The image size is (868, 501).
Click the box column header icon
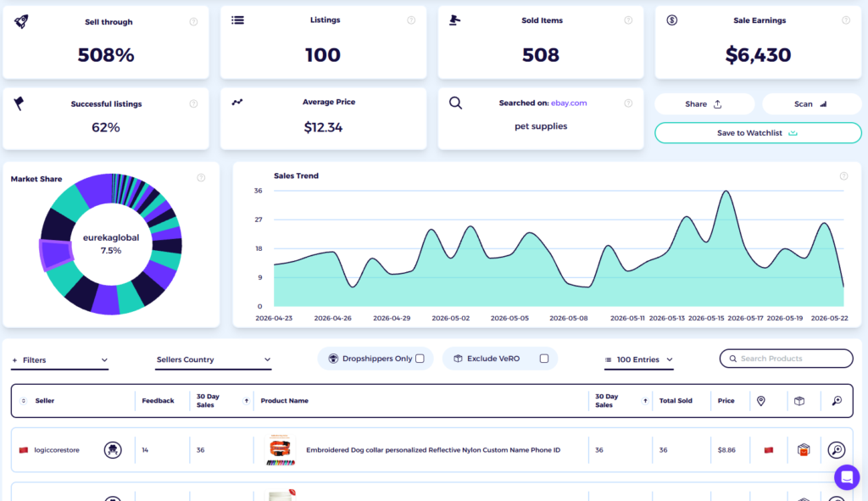(799, 401)
